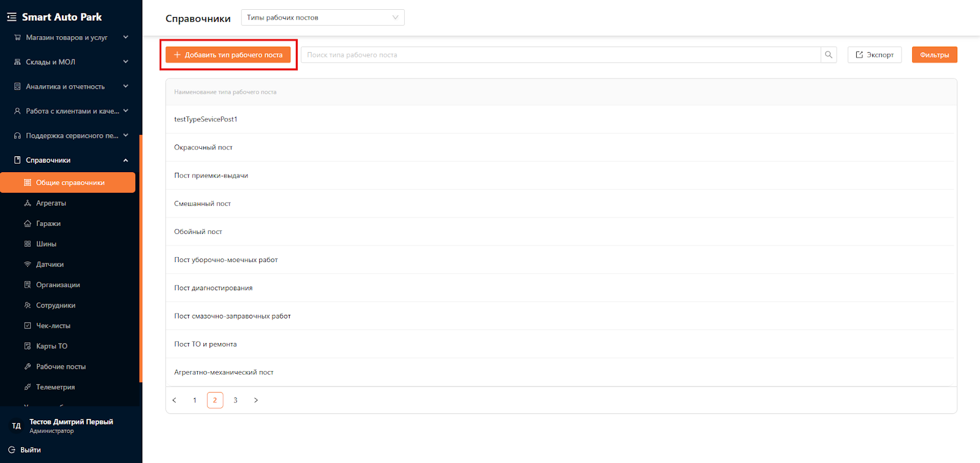The height and width of the screenshot is (463, 980).
Task: Focus the Поиск типа рабочего поста field
Action: 560,55
